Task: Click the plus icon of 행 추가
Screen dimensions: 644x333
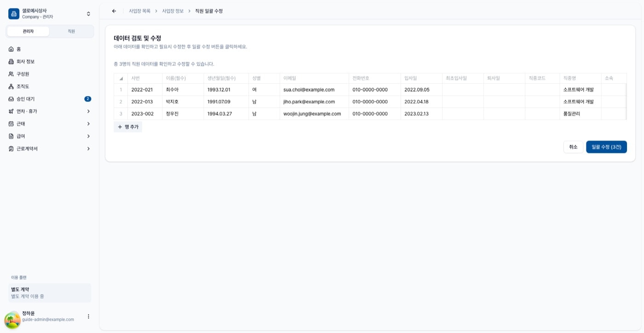Action: pyautogui.click(x=120, y=127)
